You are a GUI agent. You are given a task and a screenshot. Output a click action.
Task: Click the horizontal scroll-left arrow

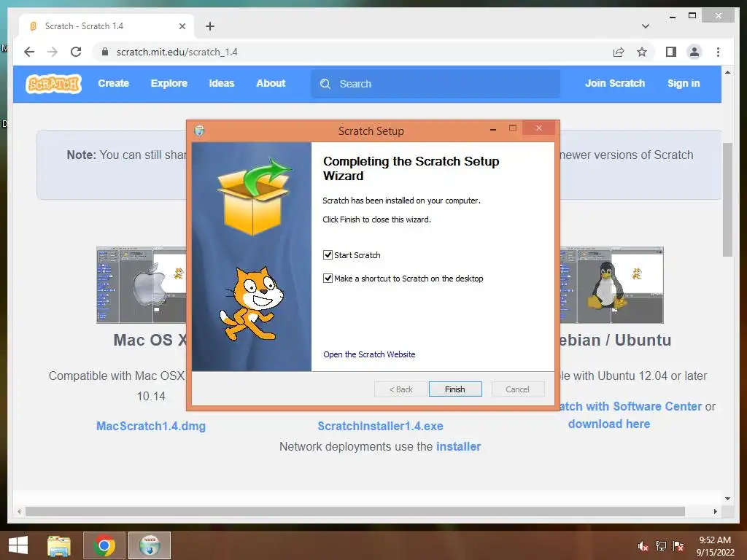[19, 511]
